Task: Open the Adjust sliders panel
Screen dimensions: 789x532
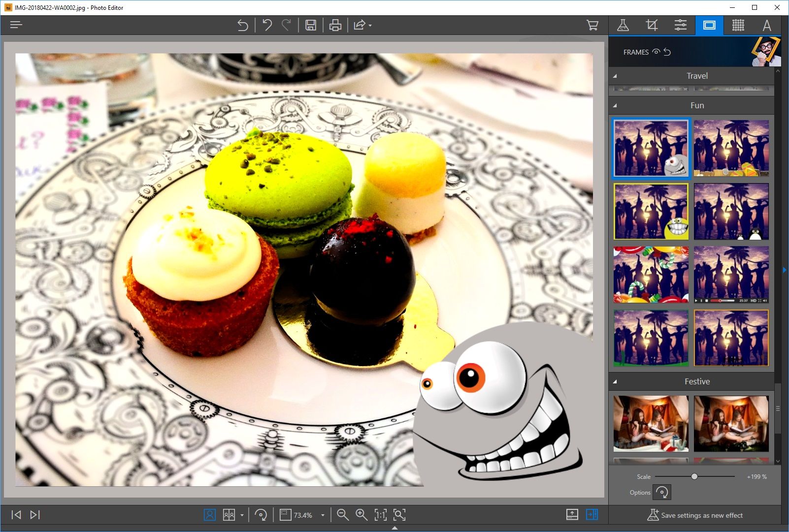Action: point(681,25)
